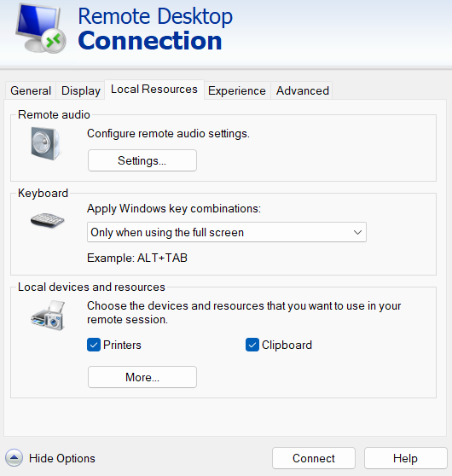
Task: Click More to choose local devices
Action: pos(142,377)
